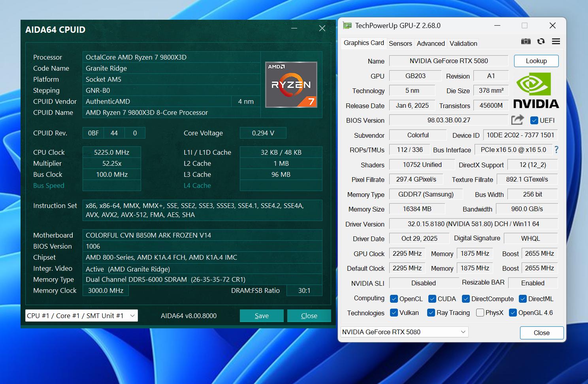Click the BIOS Version text field
588x384 pixels.
coord(449,120)
